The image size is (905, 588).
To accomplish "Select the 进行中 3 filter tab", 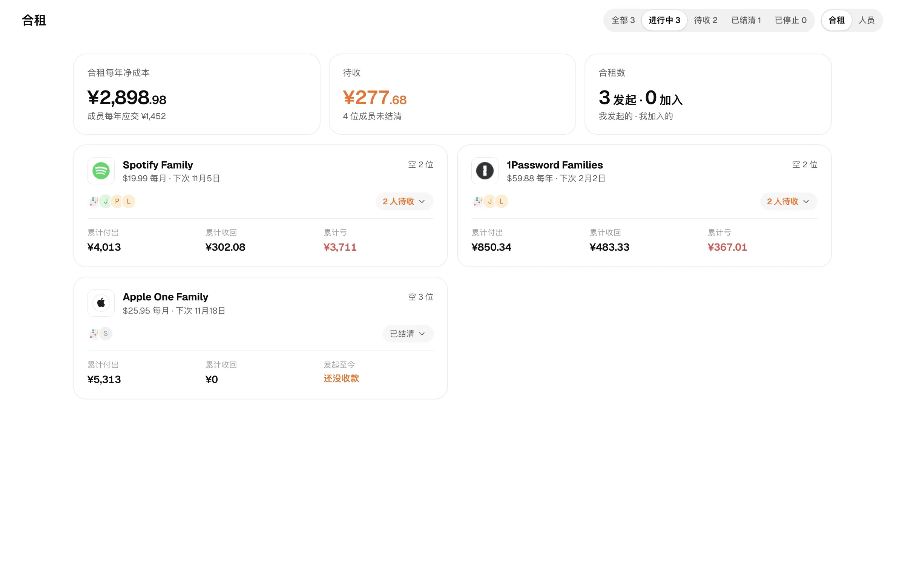I will point(664,20).
